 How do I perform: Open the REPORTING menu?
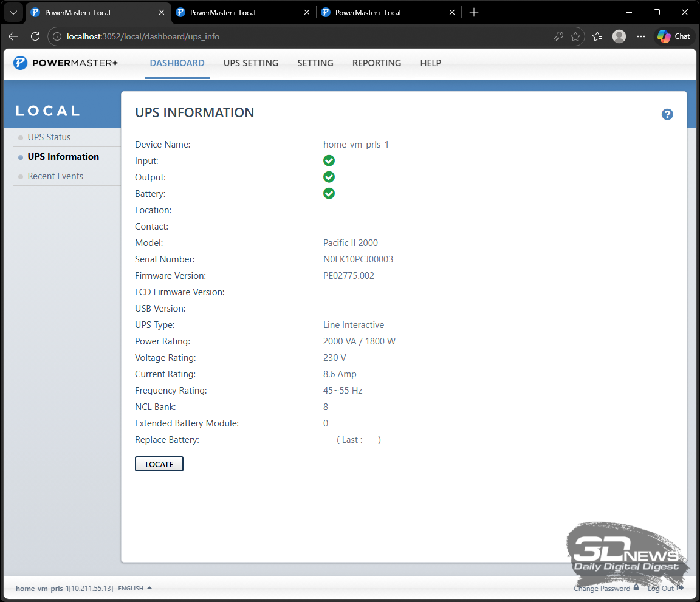tap(377, 63)
